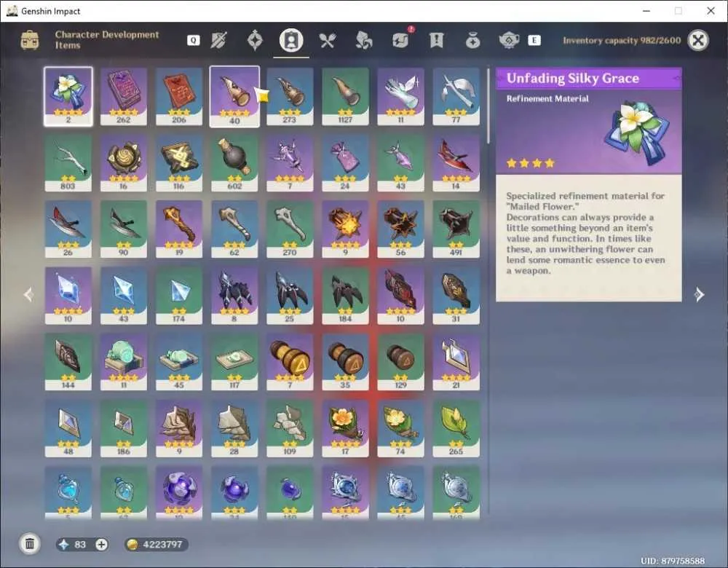Select the yellow flower with quantity 74

(400, 428)
